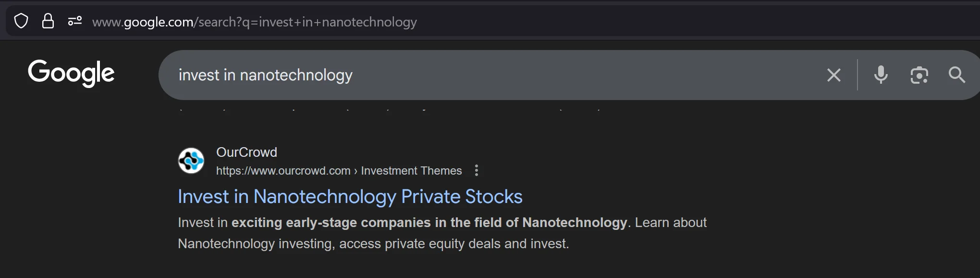Screen dimensions: 980x278
Task: Click the Investment Themes breadcrumb text
Action: click(411, 171)
